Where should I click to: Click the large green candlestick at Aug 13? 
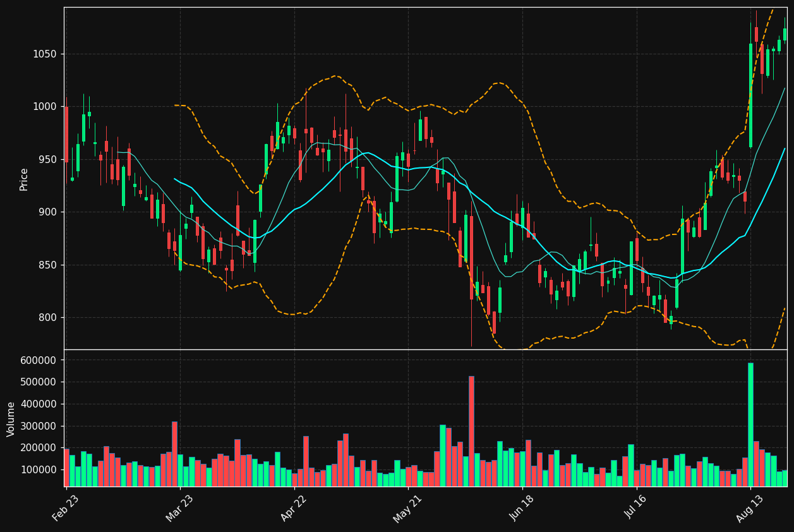[750, 95]
